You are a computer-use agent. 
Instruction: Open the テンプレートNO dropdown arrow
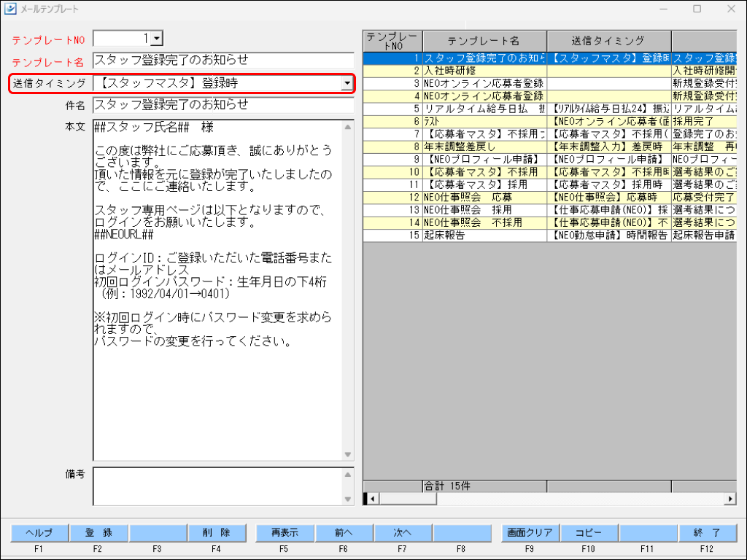(x=158, y=39)
